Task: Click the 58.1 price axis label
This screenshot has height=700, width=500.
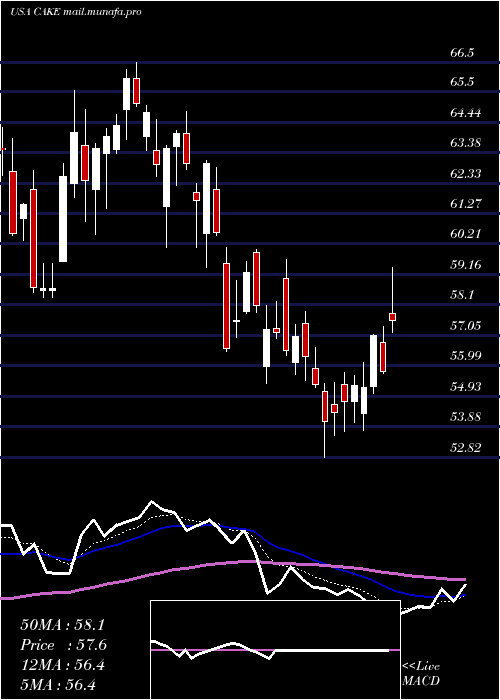Action: coord(462,295)
